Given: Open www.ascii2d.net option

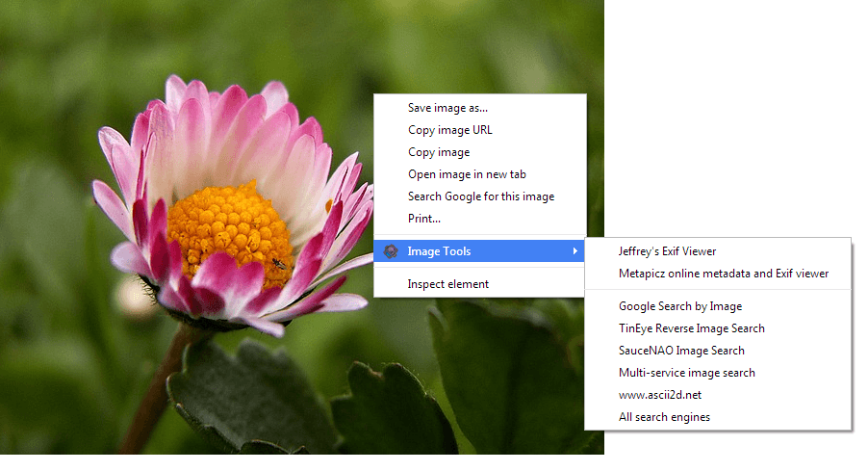Looking at the screenshot, I should (x=718, y=395).
